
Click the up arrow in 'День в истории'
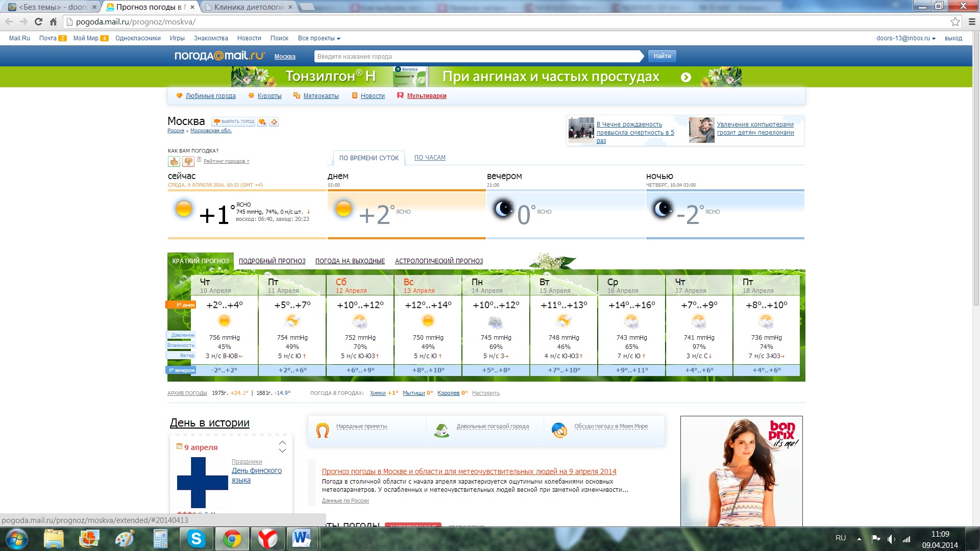click(282, 442)
